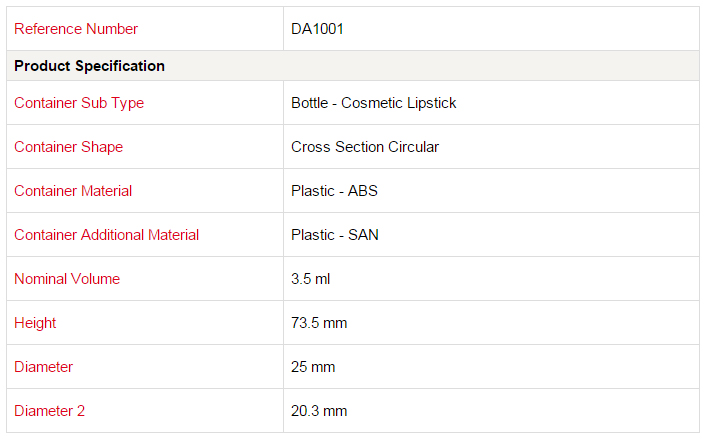
Task: Select the 25 mm diameter value
Action: (x=313, y=367)
